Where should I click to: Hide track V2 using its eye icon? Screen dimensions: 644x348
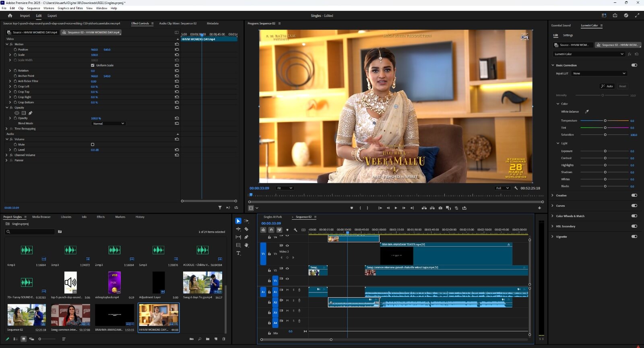(x=287, y=268)
